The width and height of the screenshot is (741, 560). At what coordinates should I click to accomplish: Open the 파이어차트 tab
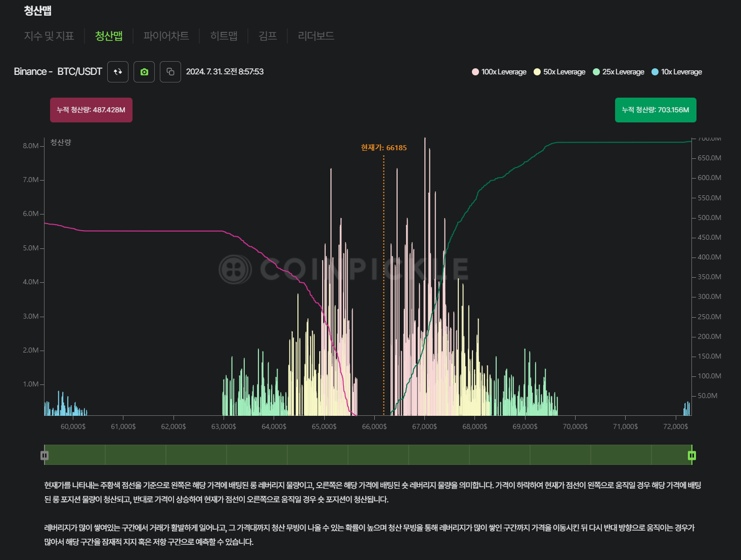[x=166, y=36]
